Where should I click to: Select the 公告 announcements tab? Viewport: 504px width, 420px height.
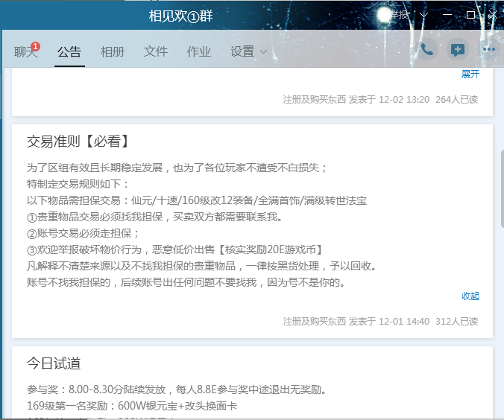[x=69, y=51]
